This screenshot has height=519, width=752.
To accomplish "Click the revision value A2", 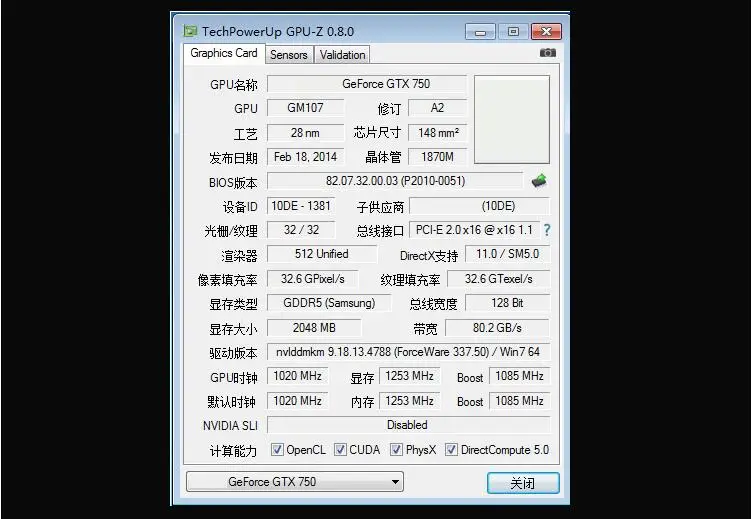I will point(437,108).
